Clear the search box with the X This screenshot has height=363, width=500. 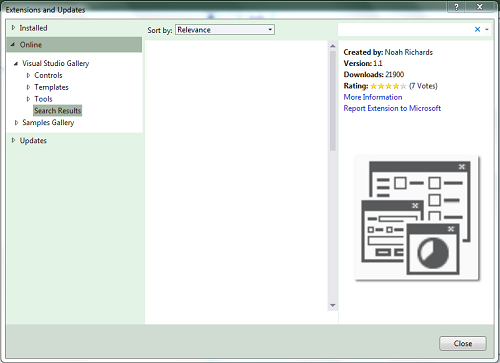tap(477, 29)
